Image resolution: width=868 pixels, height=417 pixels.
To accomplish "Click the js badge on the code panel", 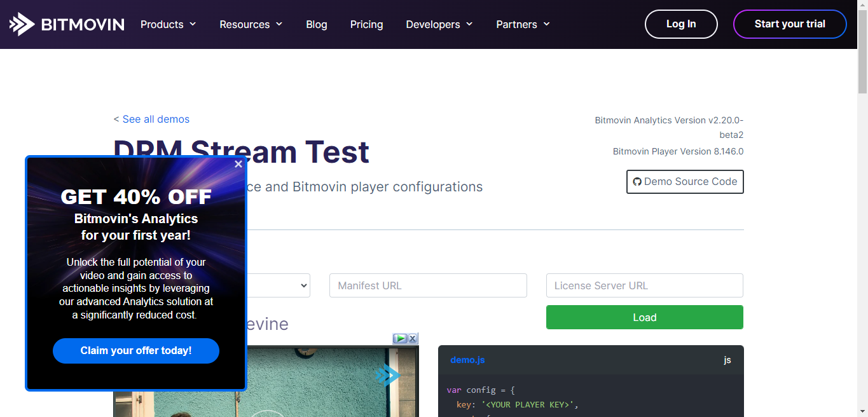I will (727, 360).
